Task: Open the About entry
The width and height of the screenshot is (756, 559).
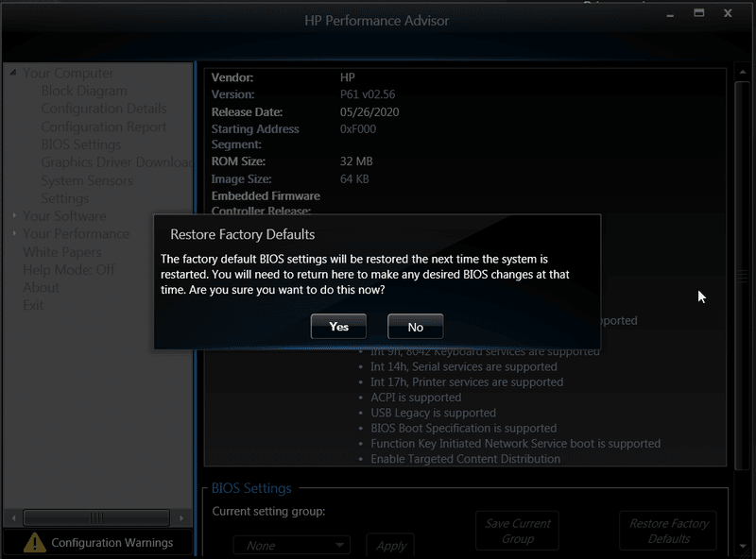Action: pyautogui.click(x=41, y=288)
